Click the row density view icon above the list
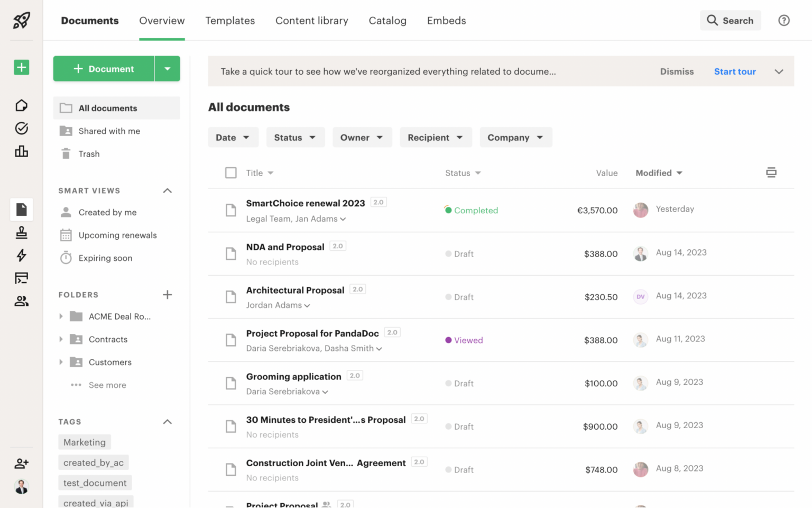The height and width of the screenshot is (508, 812). click(771, 172)
